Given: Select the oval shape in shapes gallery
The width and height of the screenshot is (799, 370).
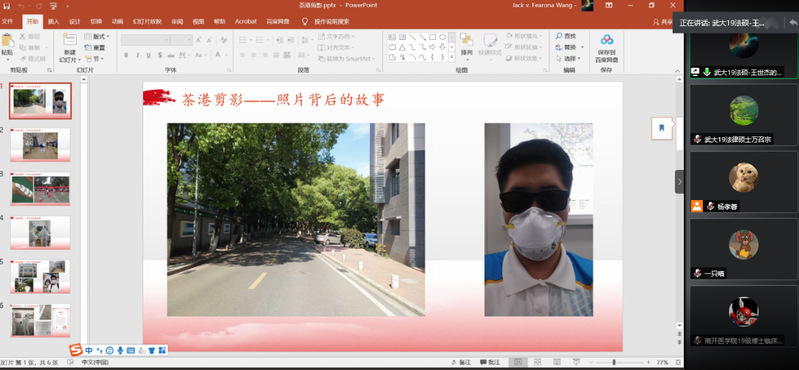Looking at the screenshot, I should (442, 37).
